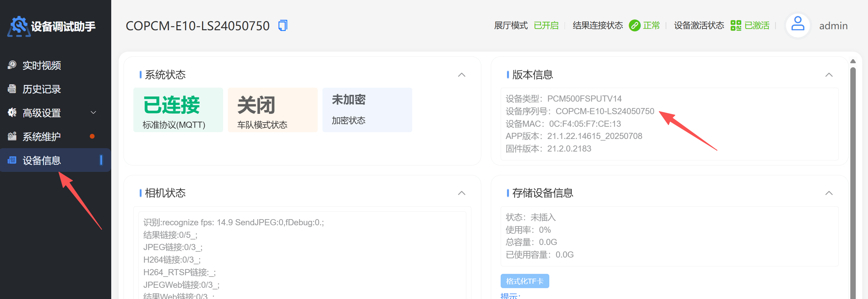Viewport: 868px width, 299px height.
Task: Click the QR code icon for 设备激活状态
Action: click(736, 25)
